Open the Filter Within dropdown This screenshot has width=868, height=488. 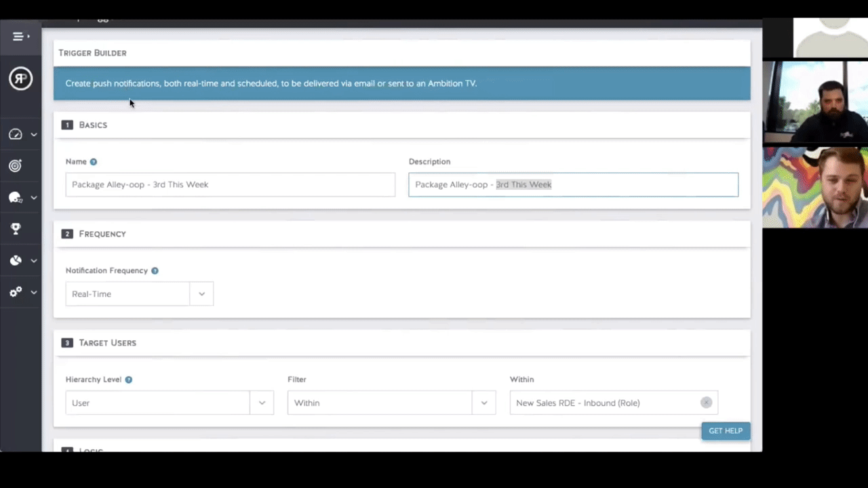click(484, 403)
